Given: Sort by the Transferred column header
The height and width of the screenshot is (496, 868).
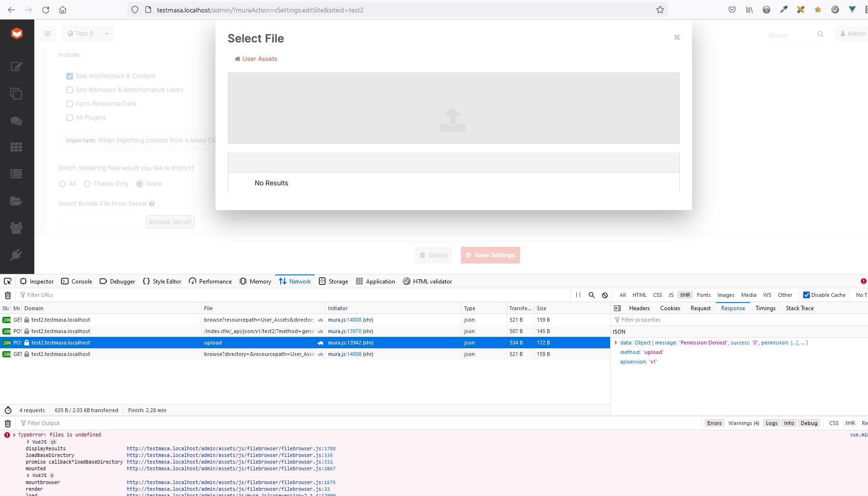Looking at the screenshot, I should (520, 308).
